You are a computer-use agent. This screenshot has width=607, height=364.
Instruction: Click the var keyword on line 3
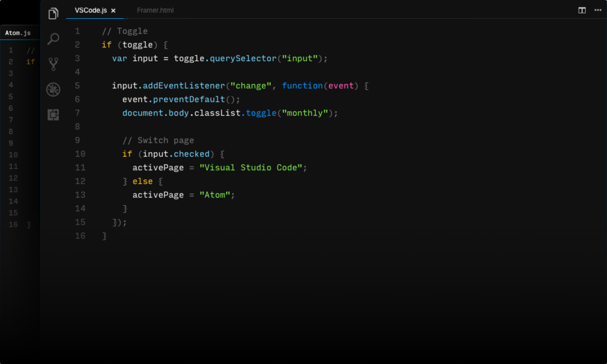point(119,59)
